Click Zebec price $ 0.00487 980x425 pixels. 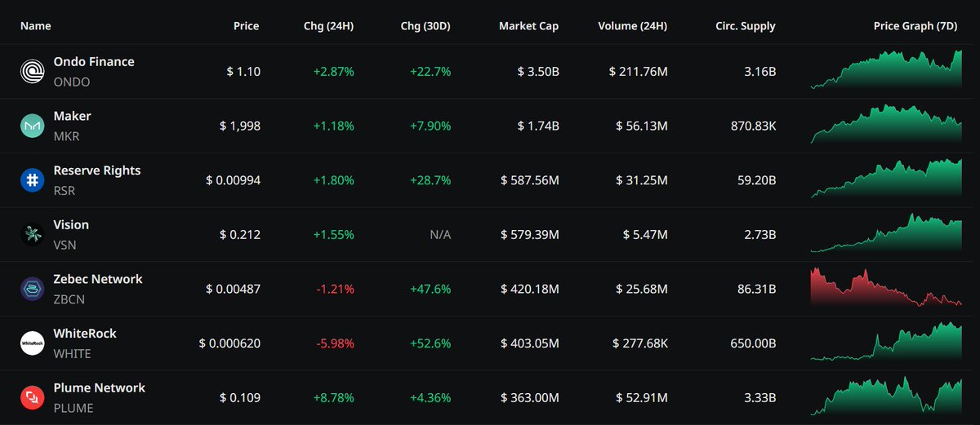click(233, 290)
